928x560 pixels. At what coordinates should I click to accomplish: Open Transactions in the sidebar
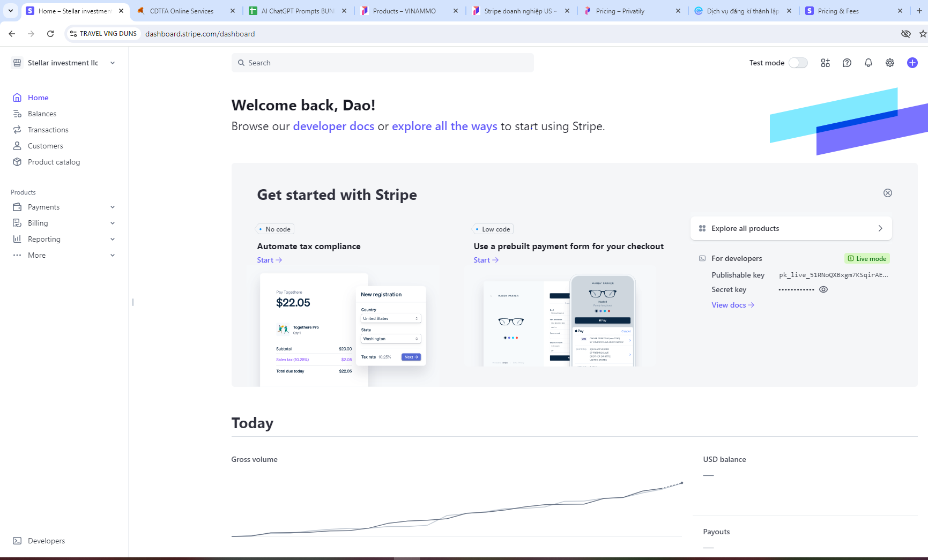tap(48, 130)
